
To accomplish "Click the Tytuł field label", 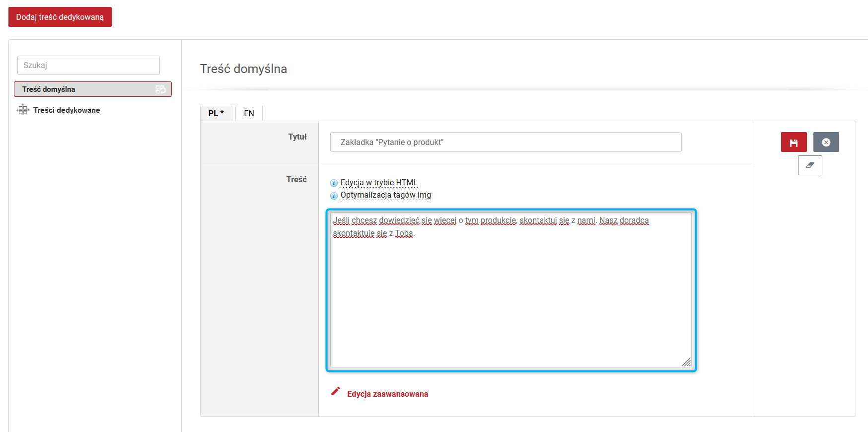I will tap(297, 137).
